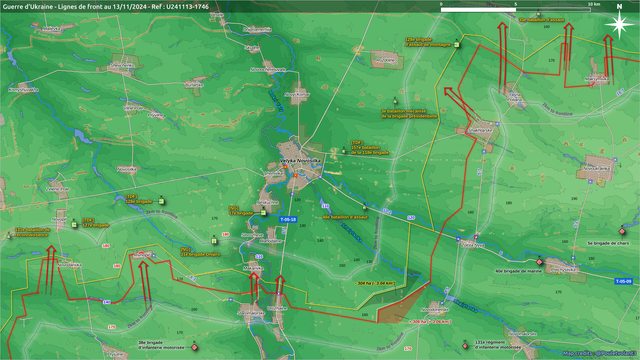Select the 40e brigade de marine diamond

click(x=540, y=262)
